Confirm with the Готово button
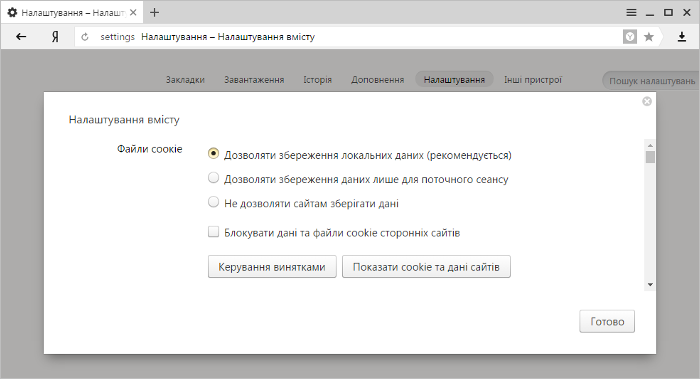This screenshot has height=379, width=700. [x=607, y=321]
